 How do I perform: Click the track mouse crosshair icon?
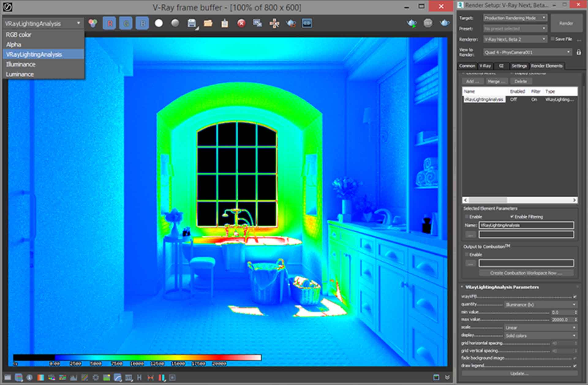[274, 24]
